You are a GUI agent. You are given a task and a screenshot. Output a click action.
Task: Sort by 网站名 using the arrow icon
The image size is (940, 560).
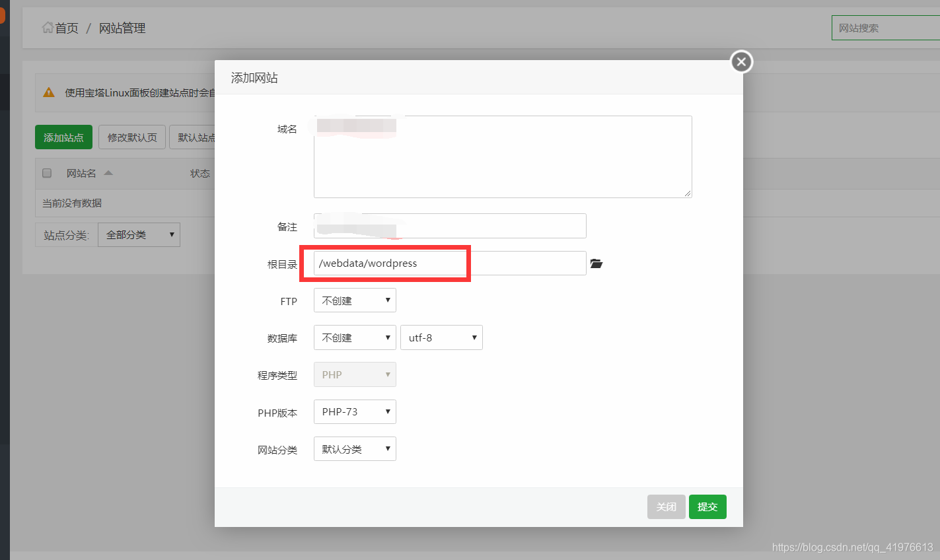108,173
